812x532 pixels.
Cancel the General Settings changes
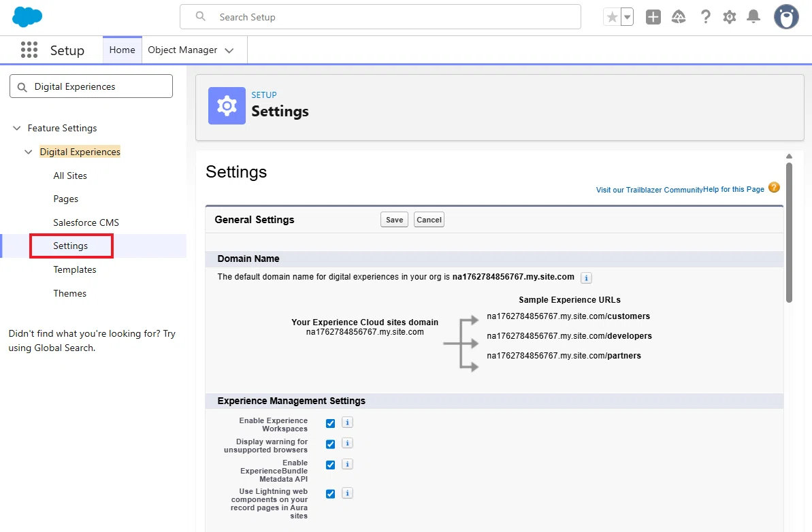click(429, 220)
